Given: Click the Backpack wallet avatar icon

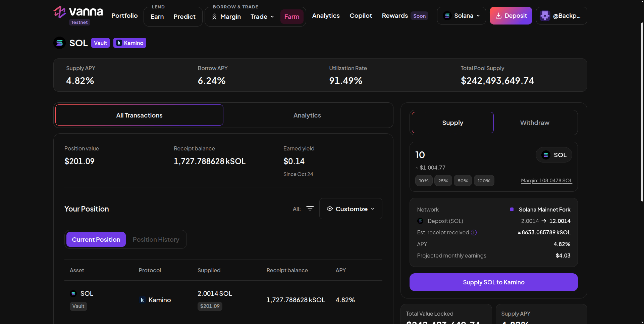Looking at the screenshot, I should [545, 16].
